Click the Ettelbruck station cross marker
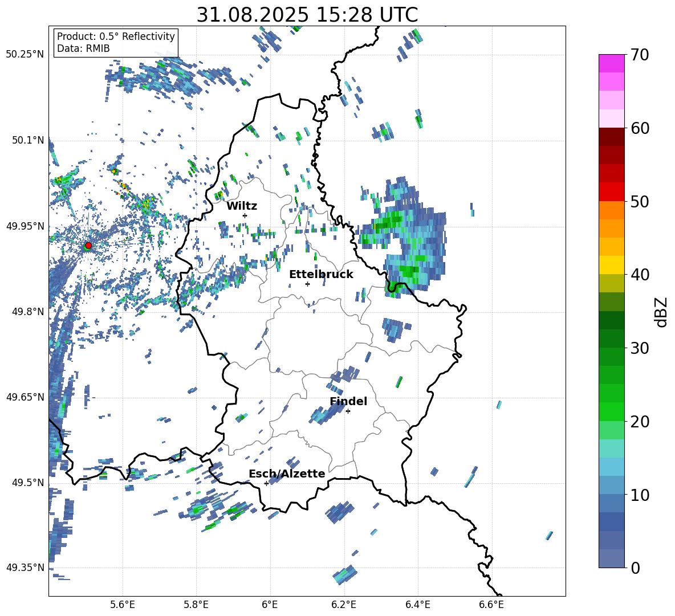This screenshot has width=675, height=616. (x=307, y=284)
